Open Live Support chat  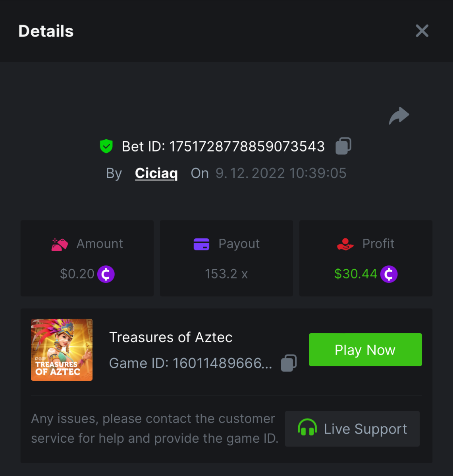coord(352,429)
